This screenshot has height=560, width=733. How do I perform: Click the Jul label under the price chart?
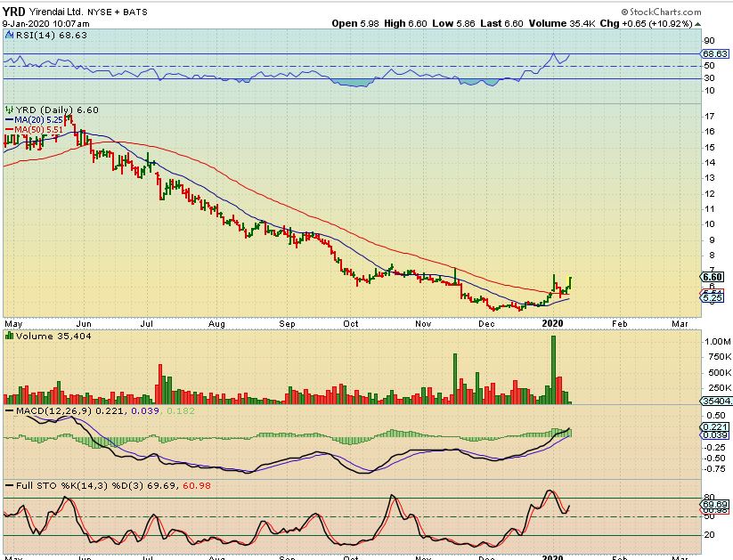tap(147, 323)
